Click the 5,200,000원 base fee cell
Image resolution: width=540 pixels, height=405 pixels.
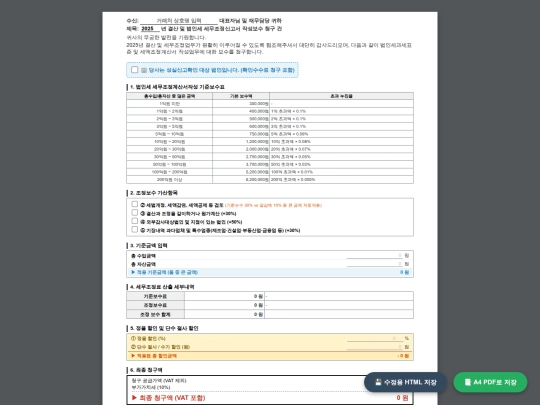(241, 172)
